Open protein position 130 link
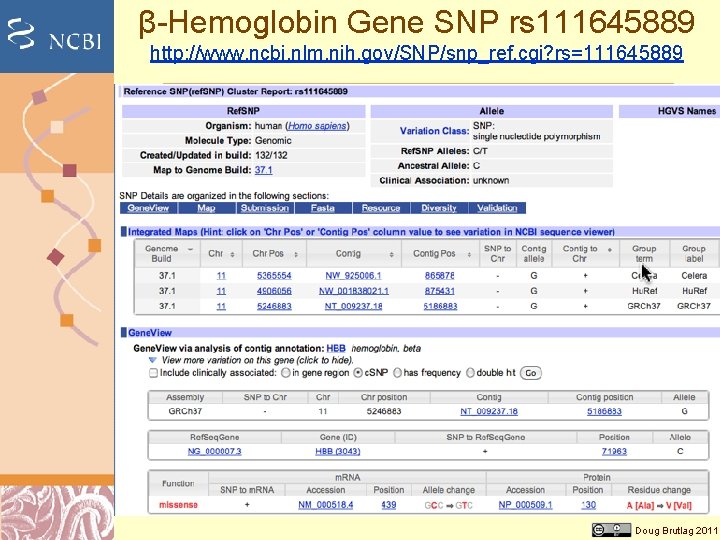This screenshot has width=720, height=540. (x=588, y=505)
